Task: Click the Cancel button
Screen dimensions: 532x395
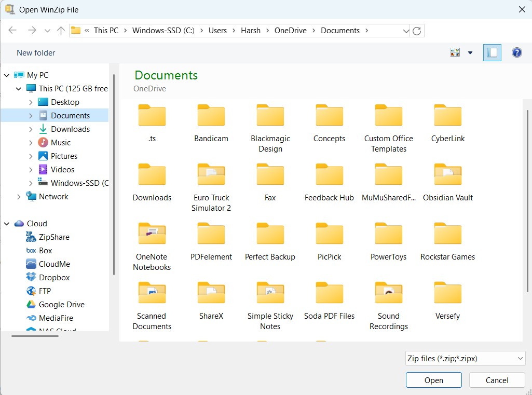Action: (497, 380)
